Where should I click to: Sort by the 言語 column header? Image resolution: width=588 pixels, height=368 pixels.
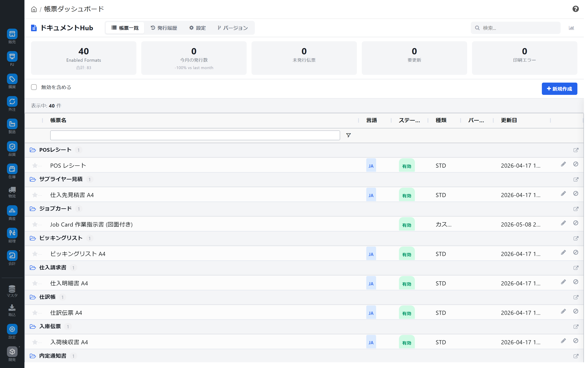point(371,120)
